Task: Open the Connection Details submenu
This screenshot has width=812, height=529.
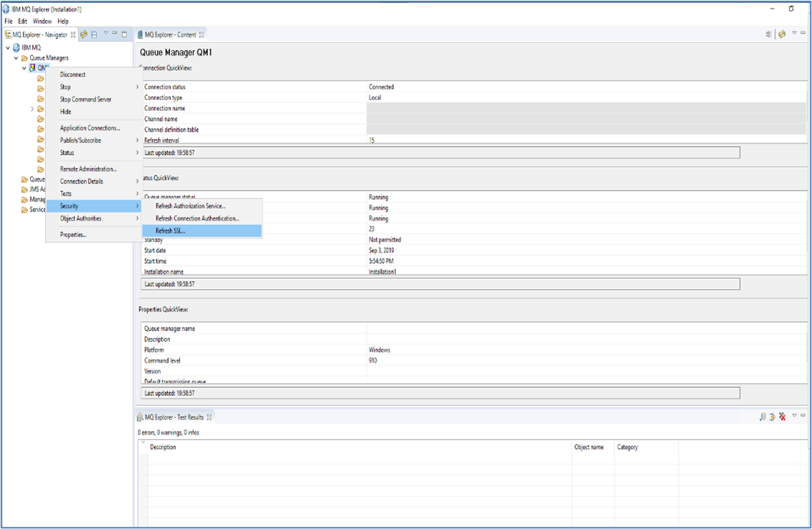Action: pos(94,181)
